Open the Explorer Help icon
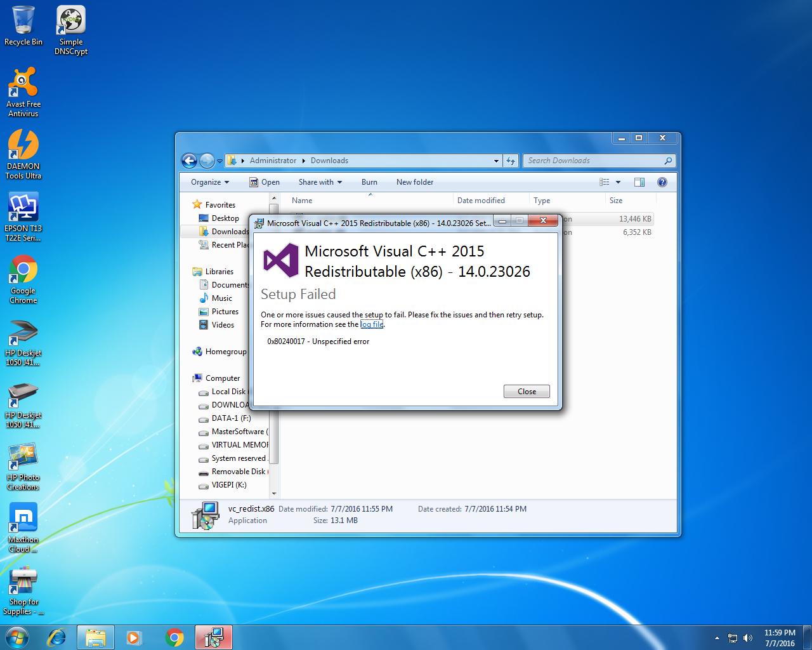The height and width of the screenshot is (650, 812). pos(662,182)
